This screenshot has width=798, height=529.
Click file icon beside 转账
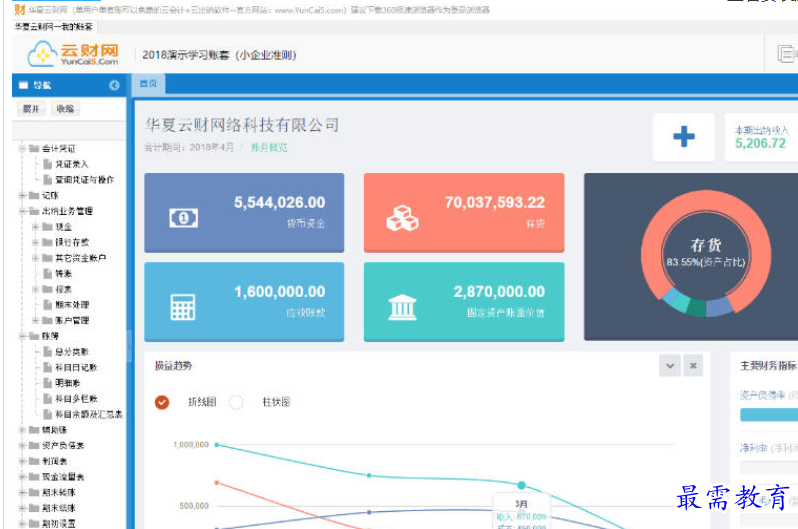click(48, 273)
